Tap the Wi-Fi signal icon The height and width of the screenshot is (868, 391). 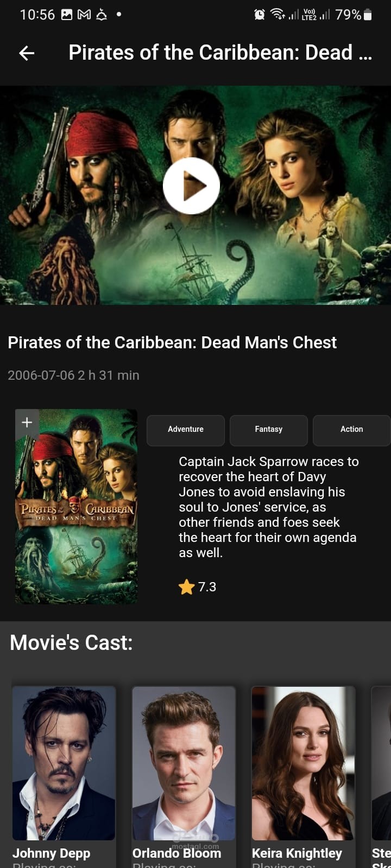tap(278, 15)
